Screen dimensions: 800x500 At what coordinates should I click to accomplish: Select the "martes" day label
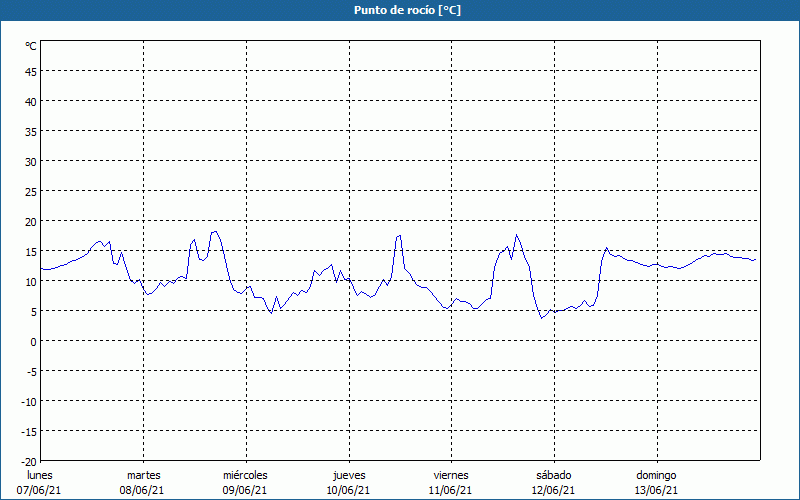coord(143,475)
